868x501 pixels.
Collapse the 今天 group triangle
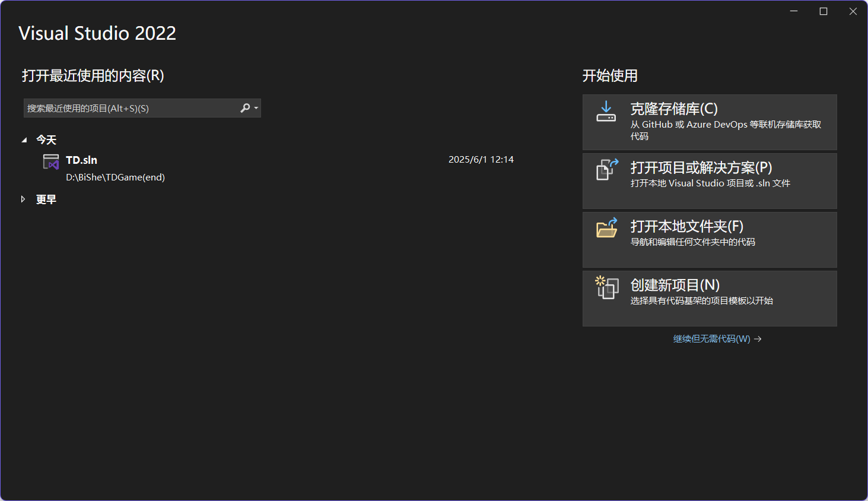[24, 140]
